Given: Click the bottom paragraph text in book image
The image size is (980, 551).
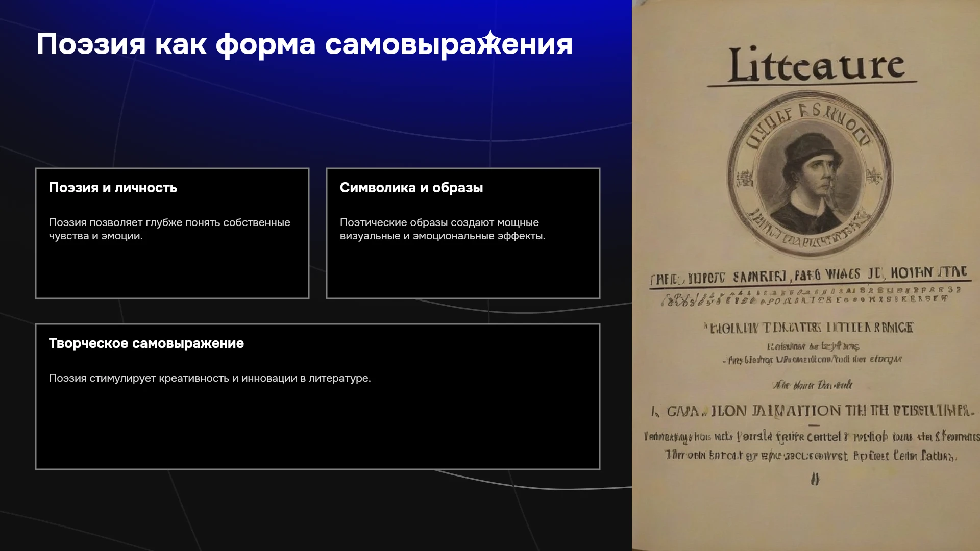Looking at the screenshot, I should click(812, 446).
